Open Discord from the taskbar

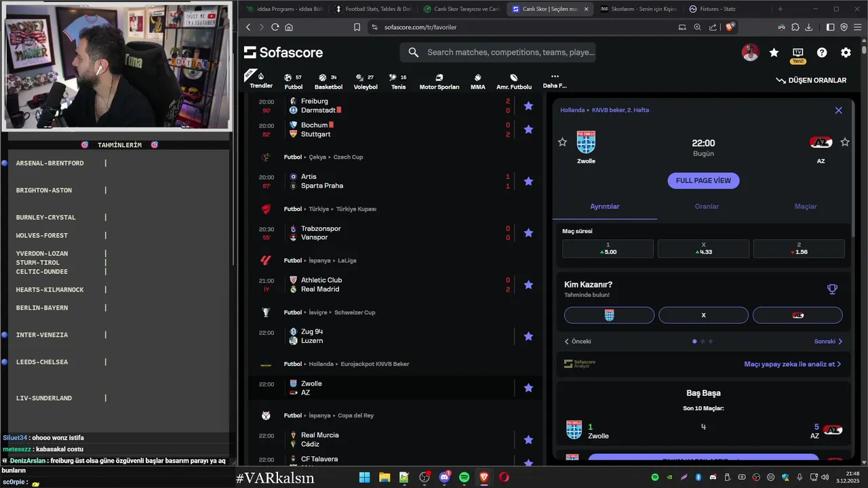click(444, 477)
